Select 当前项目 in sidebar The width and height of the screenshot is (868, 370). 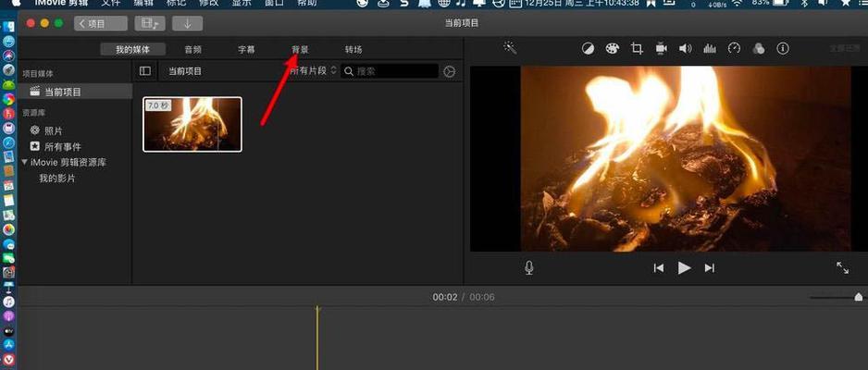click(75, 92)
